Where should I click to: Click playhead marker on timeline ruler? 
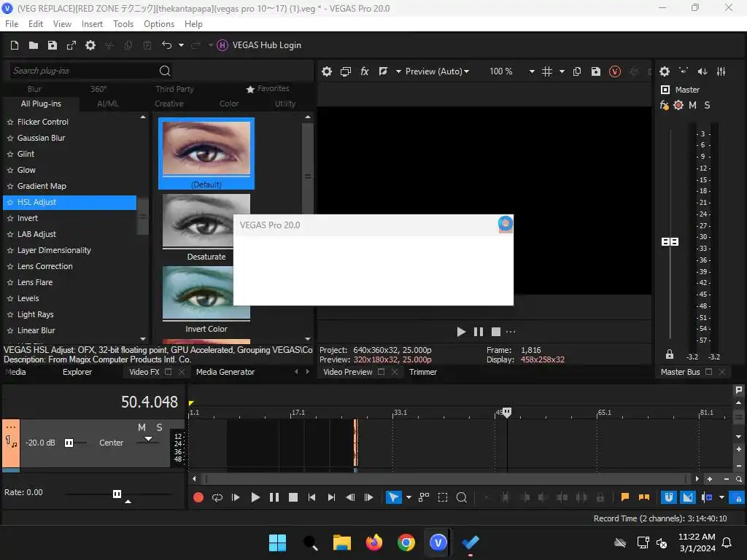[507, 413]
